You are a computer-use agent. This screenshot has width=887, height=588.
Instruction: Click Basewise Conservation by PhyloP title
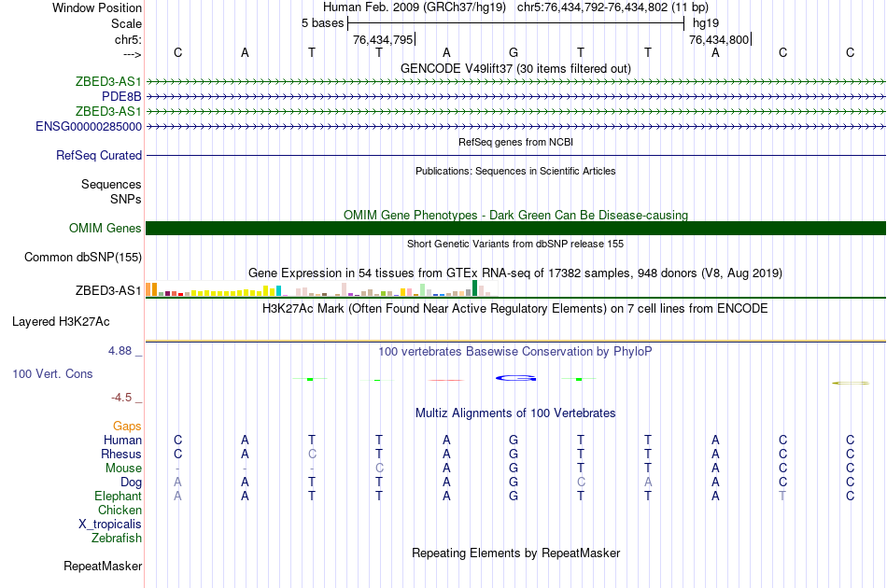(x=515, y=352)
